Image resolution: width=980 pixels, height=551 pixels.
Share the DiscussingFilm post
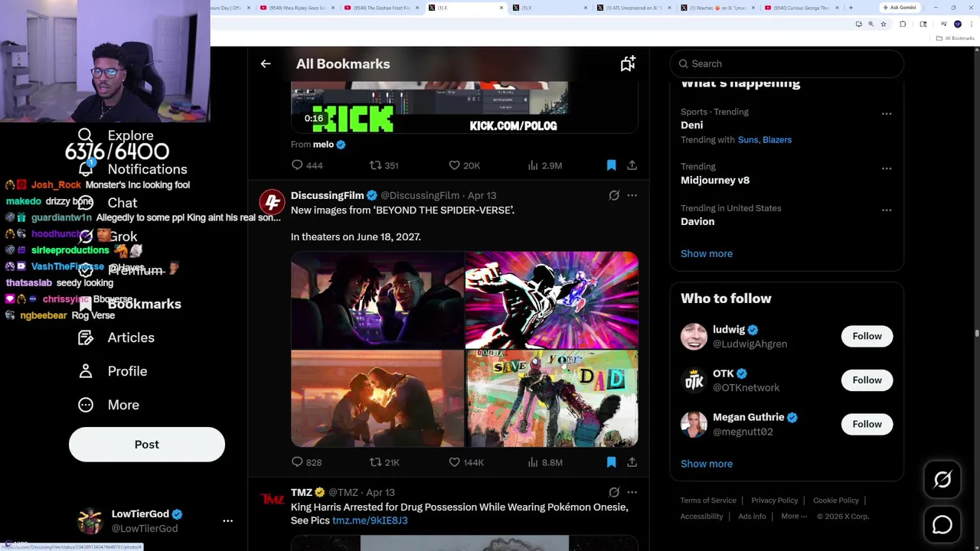(x=632, y=462)
